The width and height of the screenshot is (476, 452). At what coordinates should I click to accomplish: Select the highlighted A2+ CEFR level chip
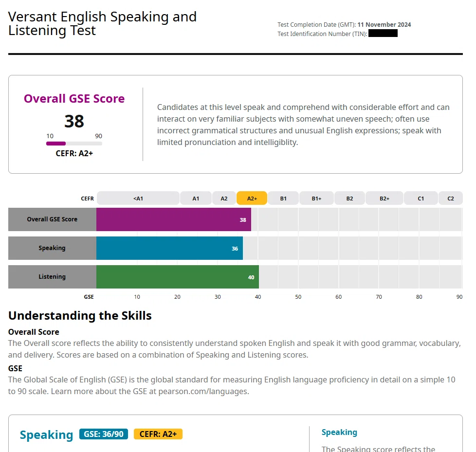coord(252,198)
